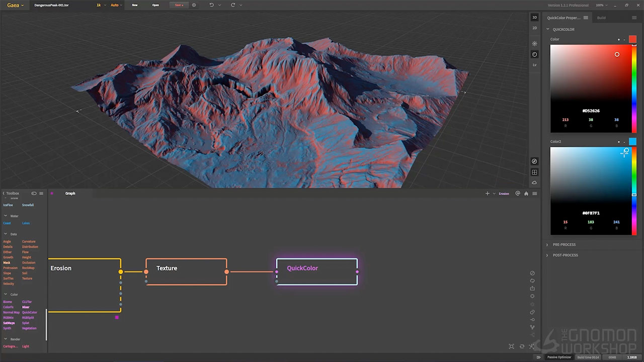
Task: Click the key-shaped node icon
Action: click(x=532, y=320)
